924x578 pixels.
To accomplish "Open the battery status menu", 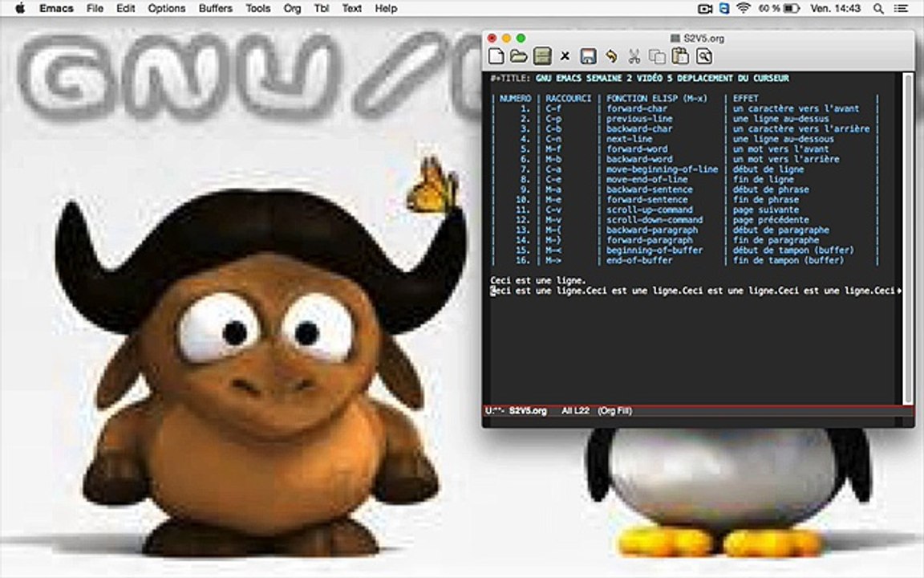I will pos(779,8).
